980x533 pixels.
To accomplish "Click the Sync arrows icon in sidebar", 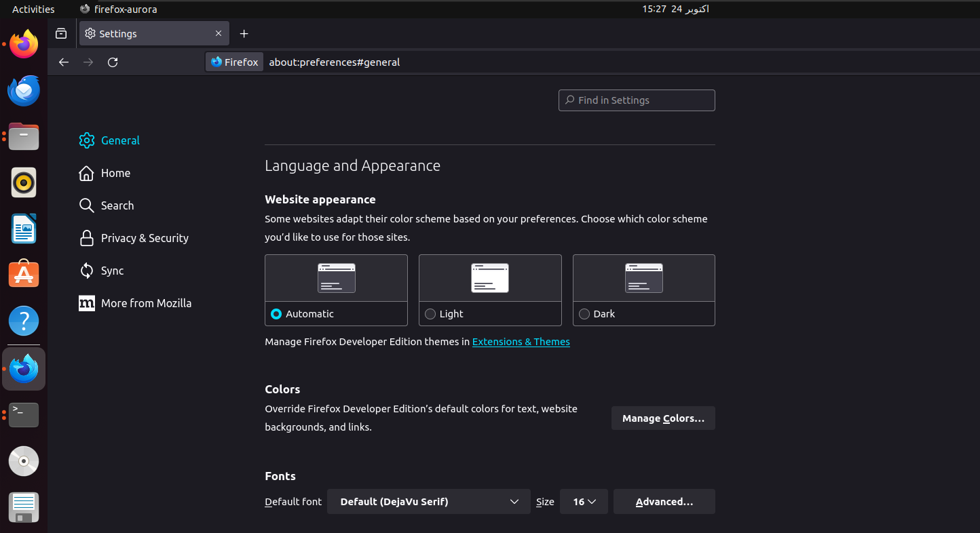I will click(86, 271).
